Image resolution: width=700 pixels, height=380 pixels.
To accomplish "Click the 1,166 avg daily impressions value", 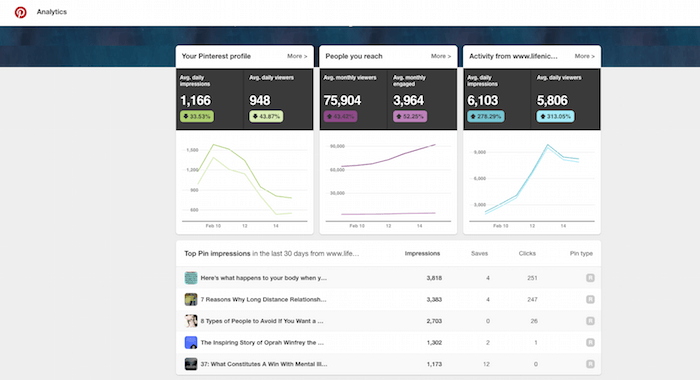I will tap(196, 100).
